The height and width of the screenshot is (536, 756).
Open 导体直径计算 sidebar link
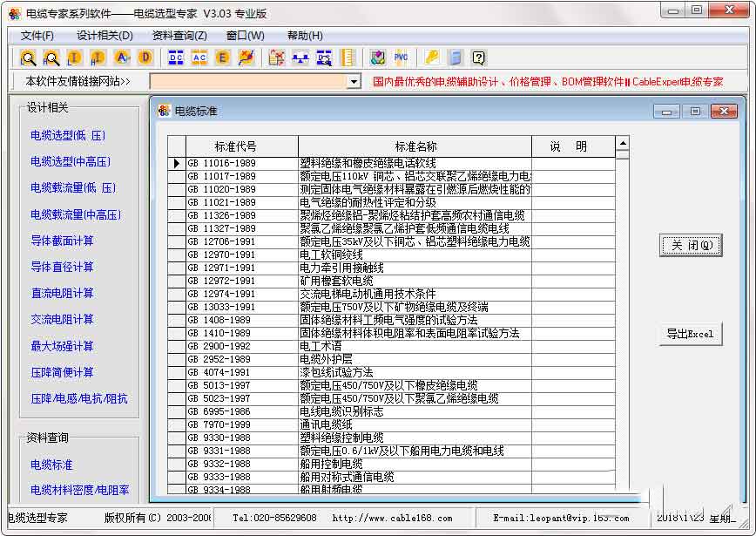click(62, 267)
